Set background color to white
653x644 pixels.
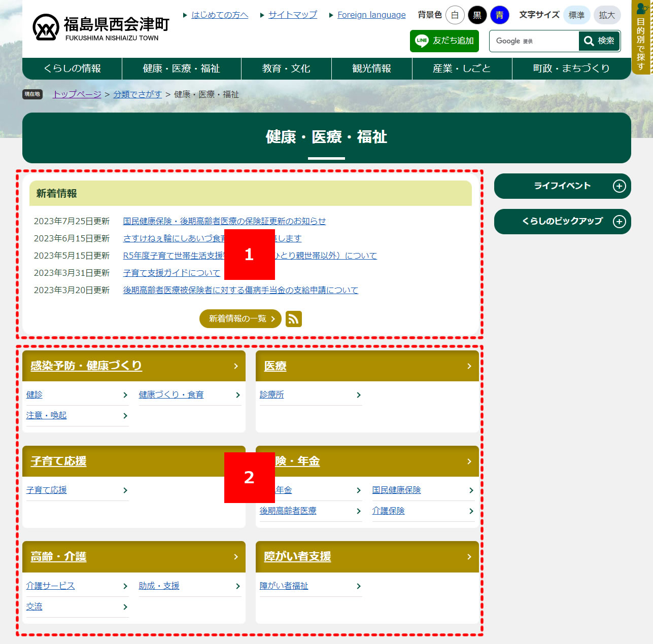(x=455, y=15)
